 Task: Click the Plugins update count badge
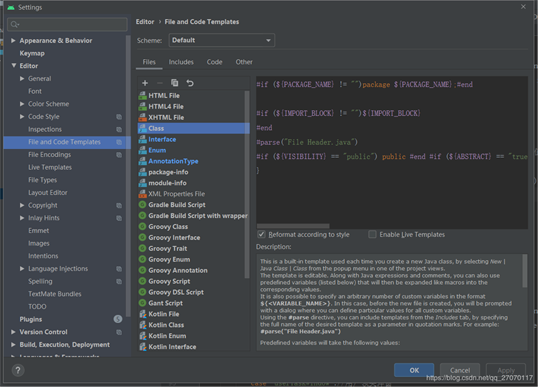pos(118,319)
